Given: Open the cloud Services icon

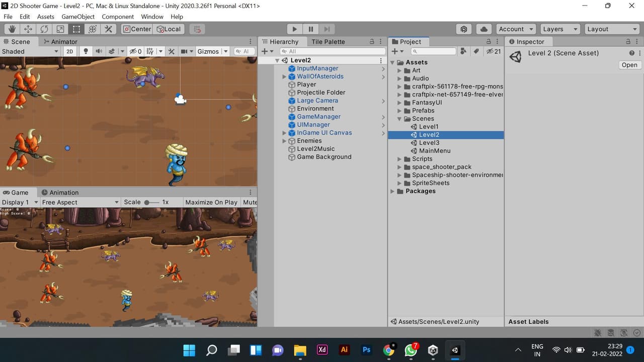Looking at the screenshot, I should point(484,29).
